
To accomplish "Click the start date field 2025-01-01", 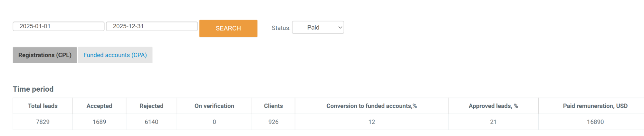I will point(58,26).
